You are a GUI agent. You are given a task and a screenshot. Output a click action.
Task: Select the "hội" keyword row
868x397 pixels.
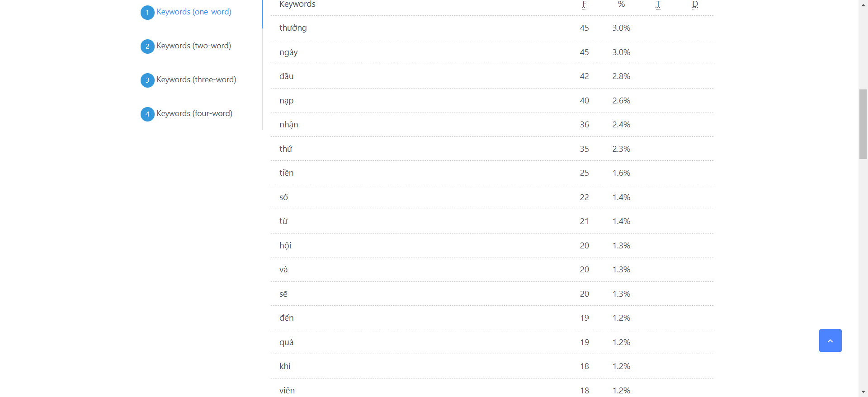tap(285, 246)
